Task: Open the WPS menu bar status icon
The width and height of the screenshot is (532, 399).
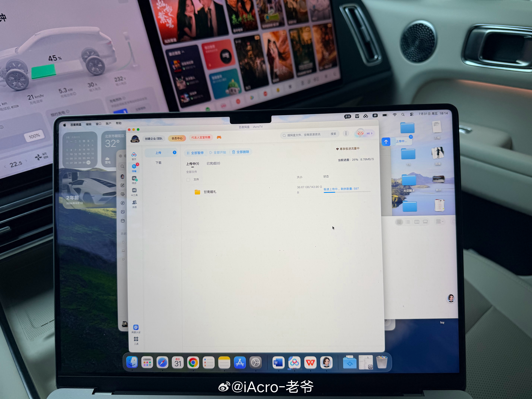Action: [x=357, y=116]
